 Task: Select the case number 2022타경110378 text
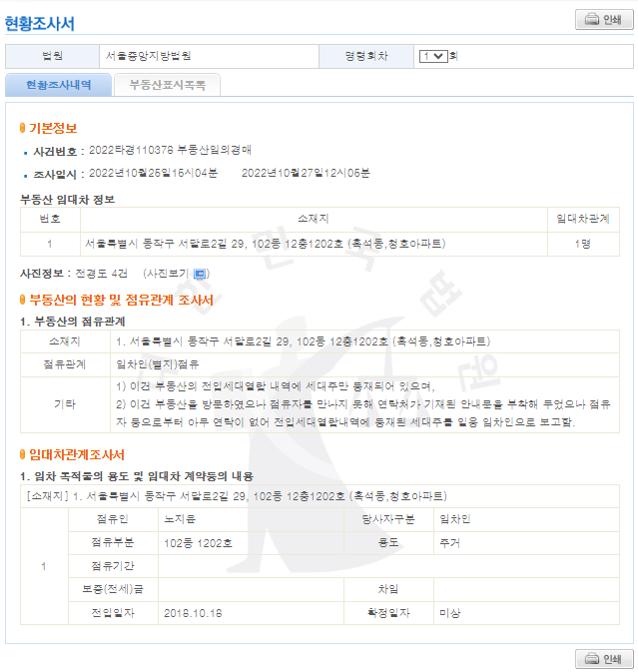131,150
